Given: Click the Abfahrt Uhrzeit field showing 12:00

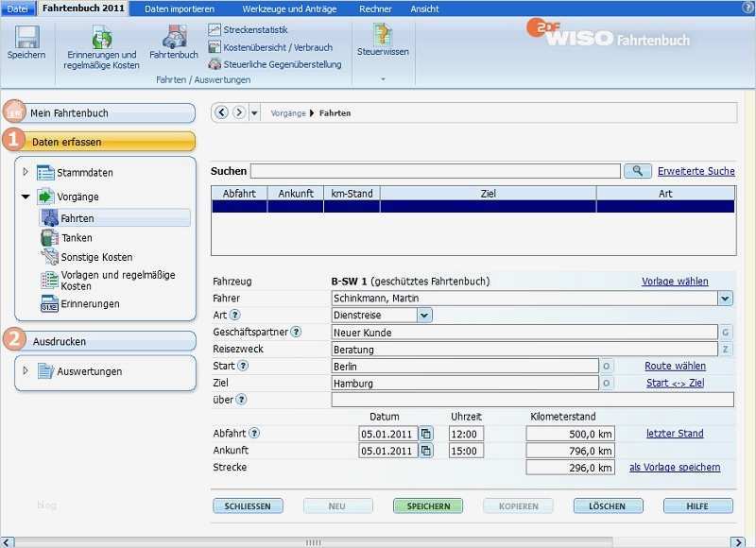Looking at the screenshot, I should click(x=466, y=434).
